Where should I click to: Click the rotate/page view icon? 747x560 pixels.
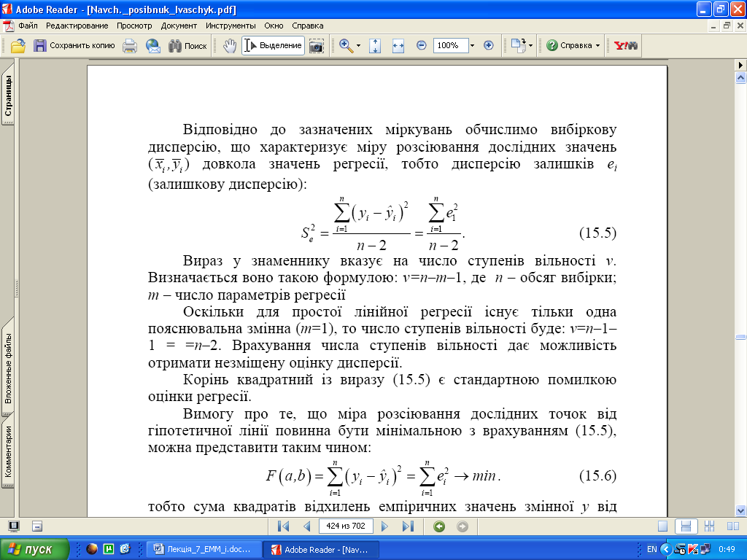518,46
